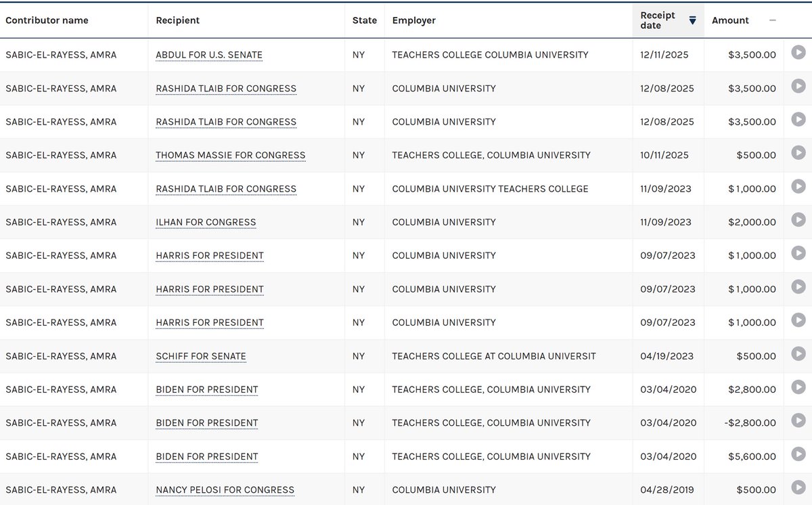Click 11/09/2023 date in Ilhan for Congress row

pyautogui.click(x=666, y=222)
